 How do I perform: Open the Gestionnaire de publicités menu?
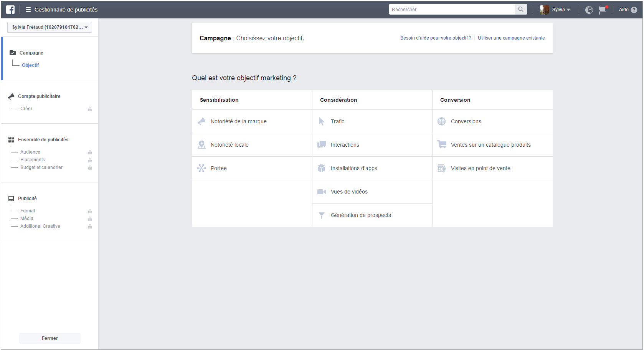coord(66,10)
